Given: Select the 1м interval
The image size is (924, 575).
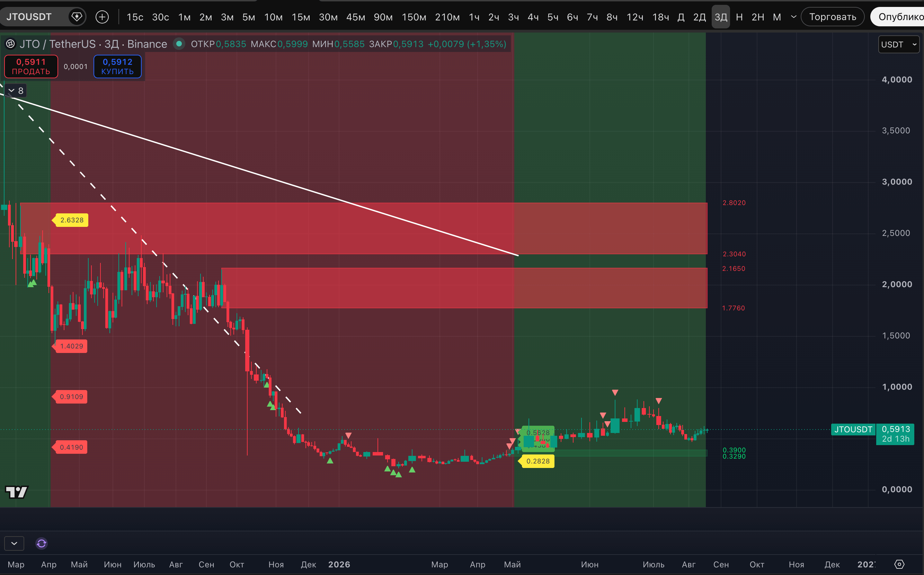Looking at the screenshot, I should (x=185, y=17).
